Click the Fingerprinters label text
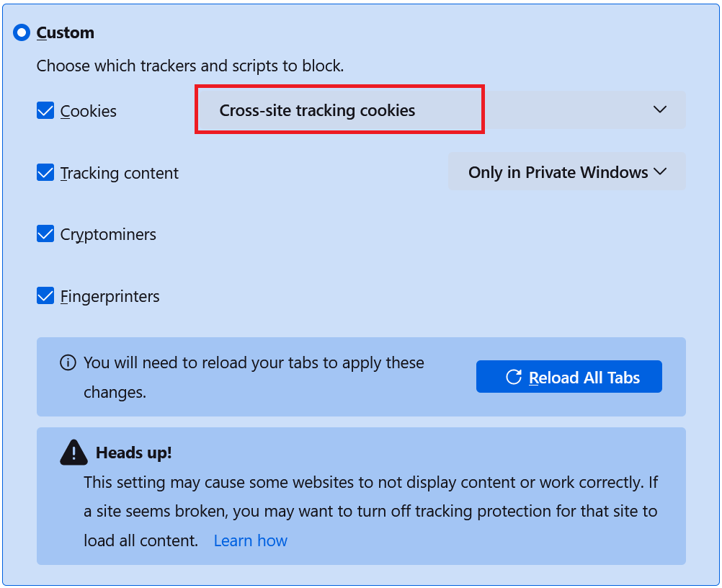Viewport: 722px width, 588px height. (x=111, y=295)
